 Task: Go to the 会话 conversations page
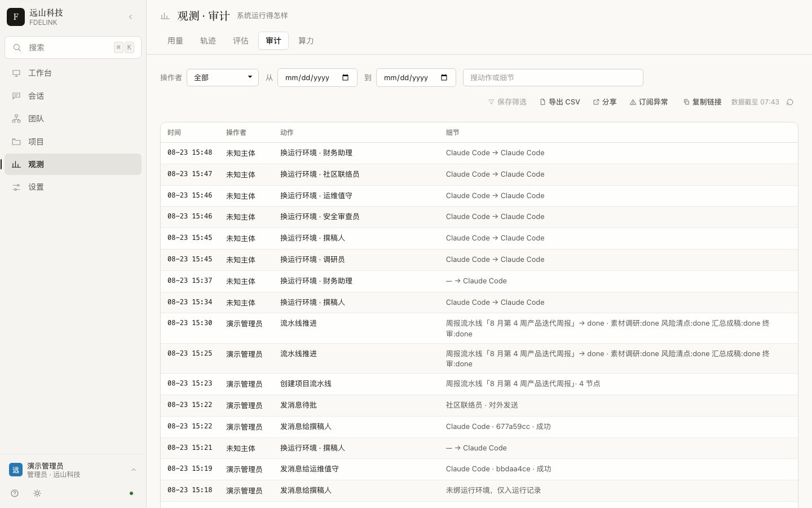coord(73,96)
